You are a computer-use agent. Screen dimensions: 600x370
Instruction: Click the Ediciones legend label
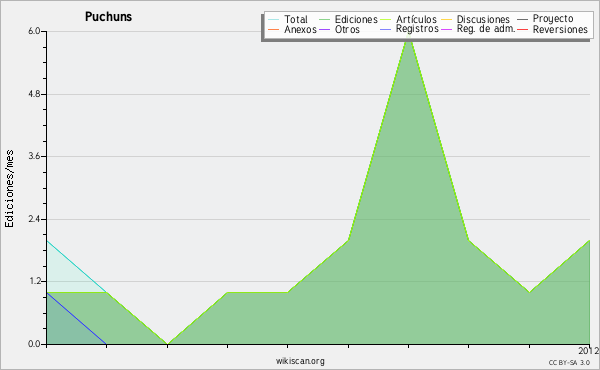pos(356,20)
